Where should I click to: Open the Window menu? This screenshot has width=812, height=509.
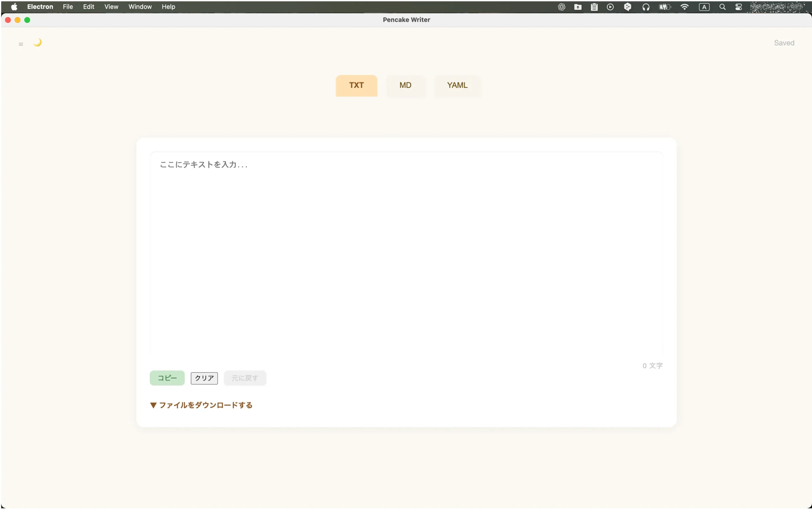[x=140, y=7]
